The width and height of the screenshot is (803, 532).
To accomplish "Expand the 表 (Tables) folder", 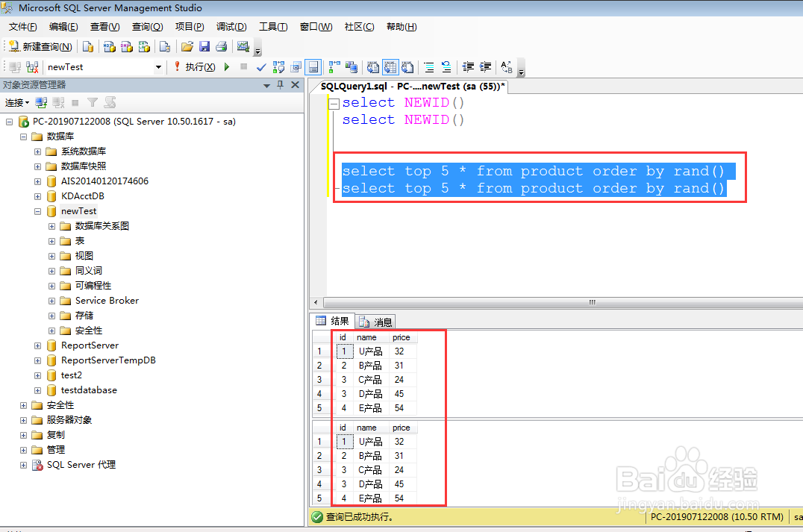I will pos(51,241).
